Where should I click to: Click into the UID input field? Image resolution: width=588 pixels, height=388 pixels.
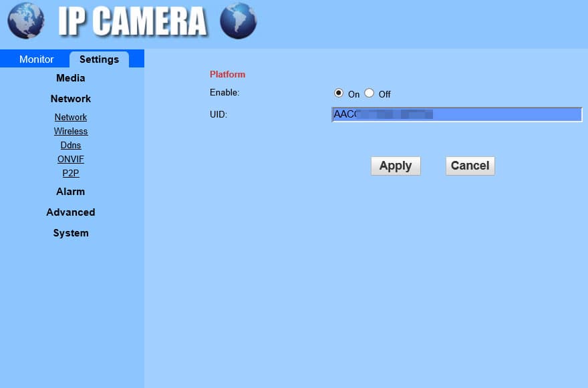(x=457, y=114)
